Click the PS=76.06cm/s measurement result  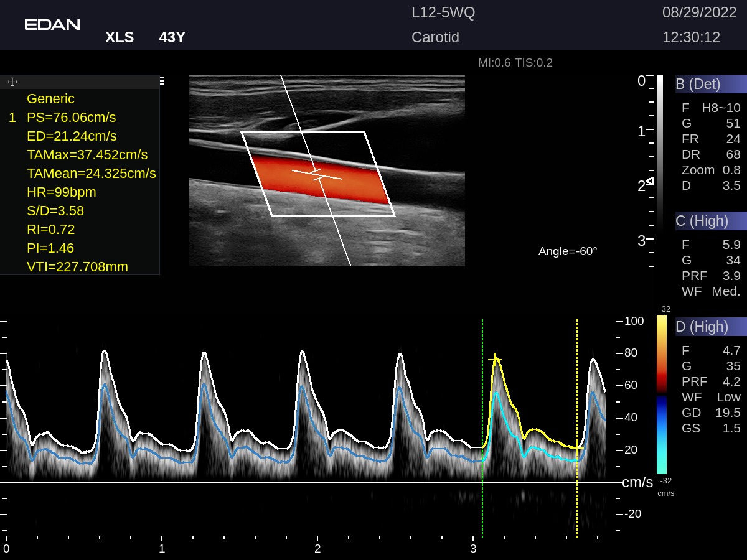(x=71, y=118)
